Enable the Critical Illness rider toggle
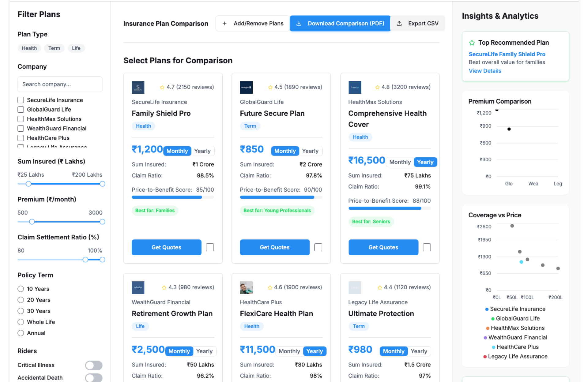588x382 pixels. pos(94,365)
